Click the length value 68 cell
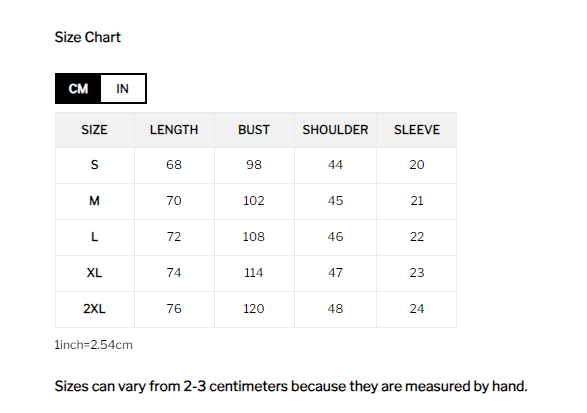This screenshot has width=587, height=413. coord(174,165)
